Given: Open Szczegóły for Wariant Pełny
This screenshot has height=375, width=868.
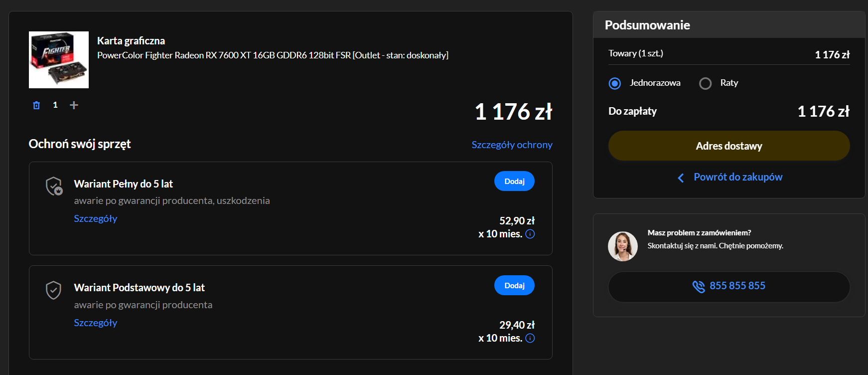Looking at the screenshot, I should pyautogui.click(x=96, y=218).
